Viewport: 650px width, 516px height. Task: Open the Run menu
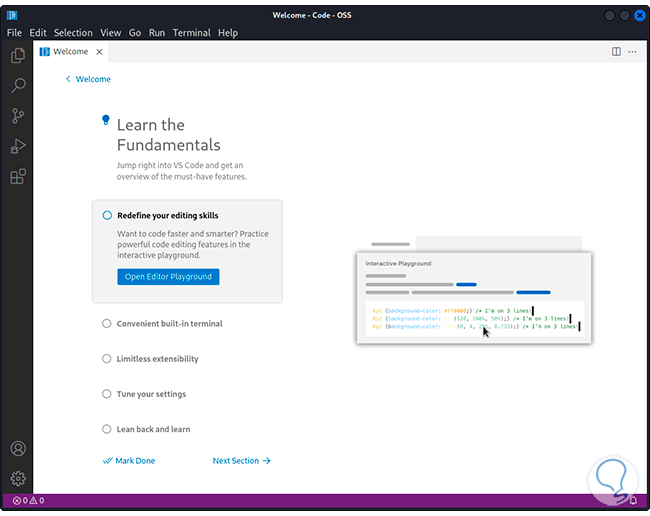[x=157, y=33]
